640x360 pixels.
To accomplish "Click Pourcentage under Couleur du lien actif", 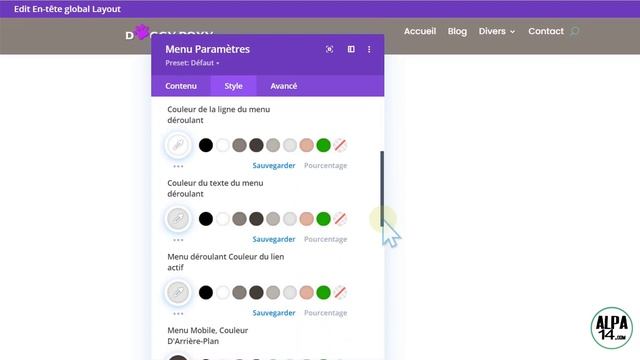I will tap(325, 313).
